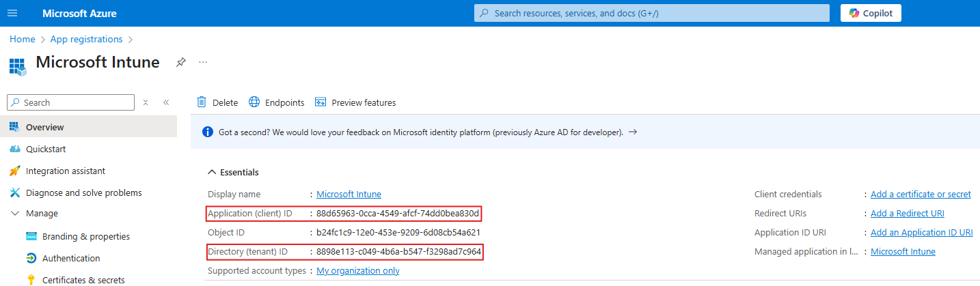Screen dimensions: 980x286
Task: Open the Azure portal hamburger menu
Action: [12, 13]
